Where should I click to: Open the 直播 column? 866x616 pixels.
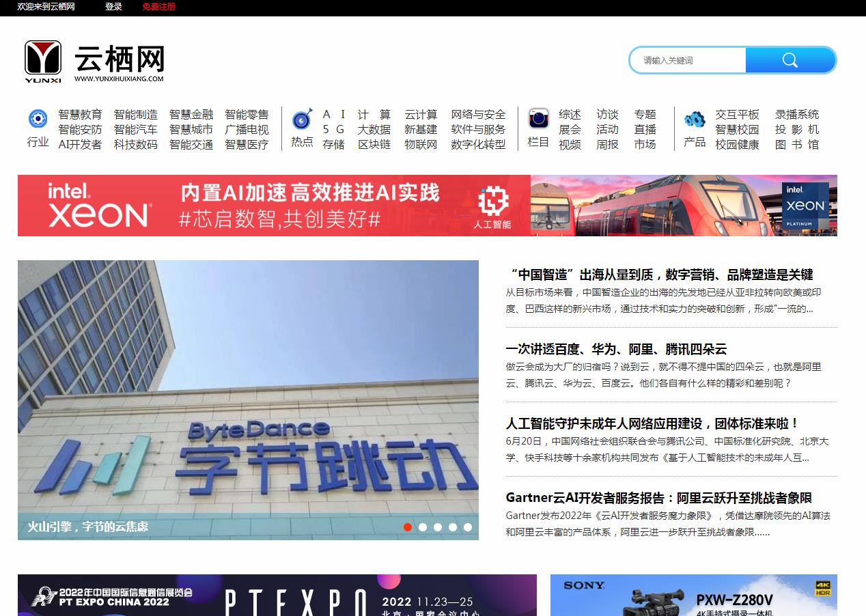click(645, 130)
